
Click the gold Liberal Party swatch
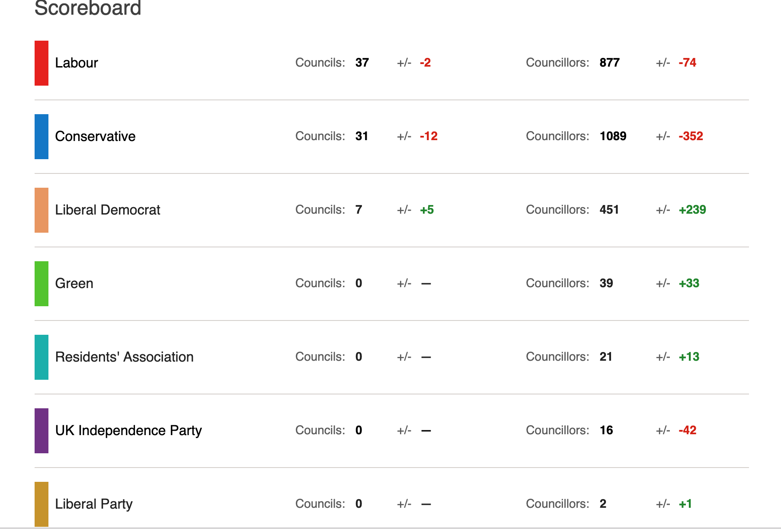[42, 504]
